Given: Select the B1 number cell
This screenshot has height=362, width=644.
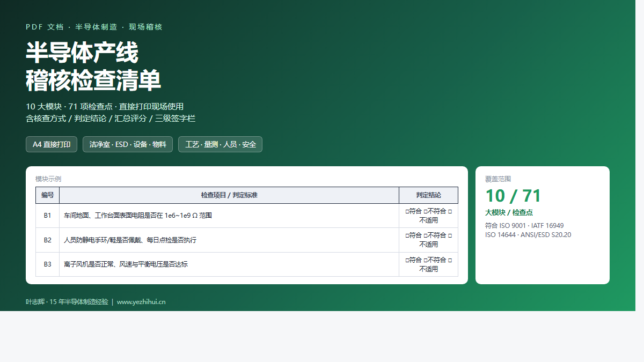Looking at the screenshot, I should pos(48,216).
